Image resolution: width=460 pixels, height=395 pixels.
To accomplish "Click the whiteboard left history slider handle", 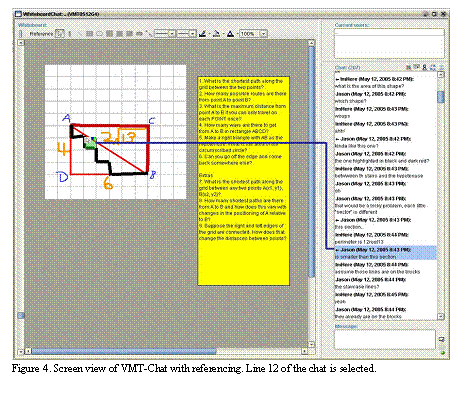I will 21,315.
